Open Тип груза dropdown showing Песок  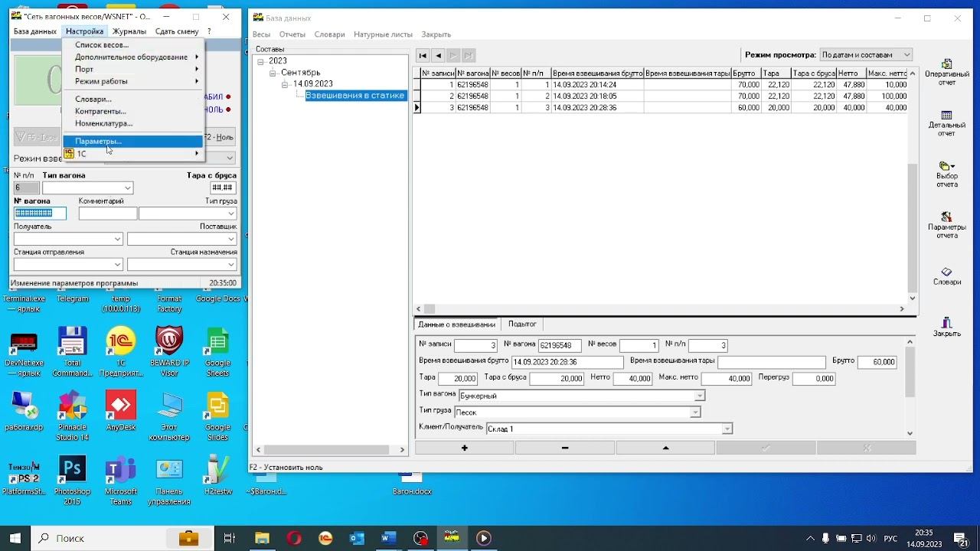click(x=695, y=412)
